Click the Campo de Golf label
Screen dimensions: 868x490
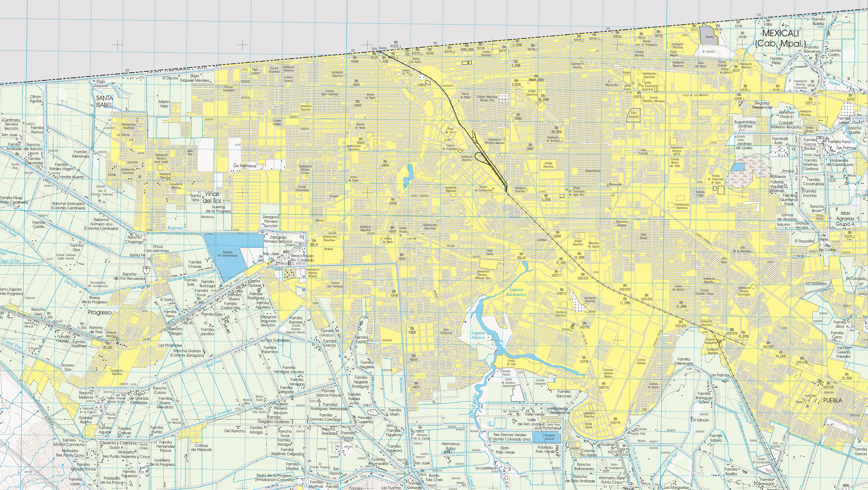511,363
